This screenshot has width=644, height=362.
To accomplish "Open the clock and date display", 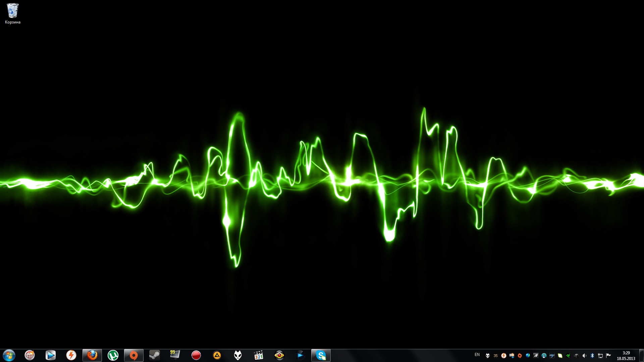I will pyautogui.click(x=626, y=355).
